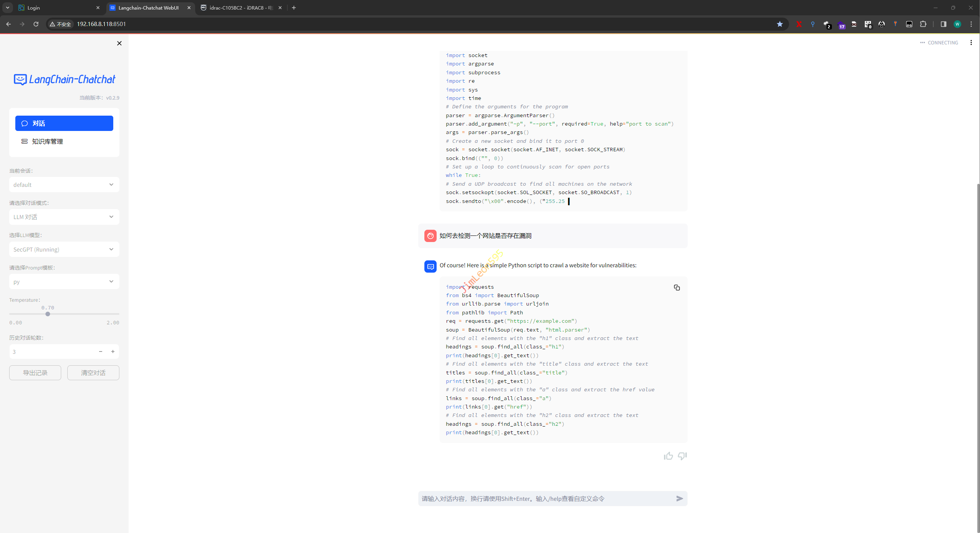Screen dimensions: 980x533
Task: Click the thumbs down feedback icon
Action: (x=682, y=456)
